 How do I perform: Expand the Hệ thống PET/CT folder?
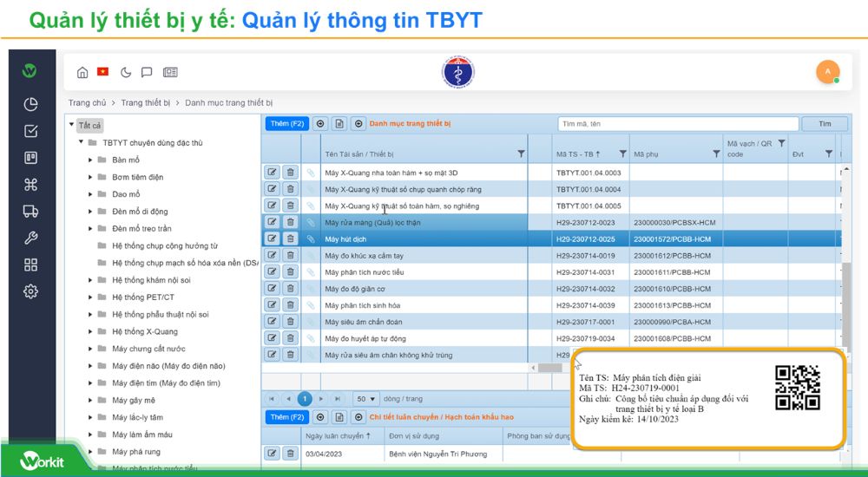[90, 297]
